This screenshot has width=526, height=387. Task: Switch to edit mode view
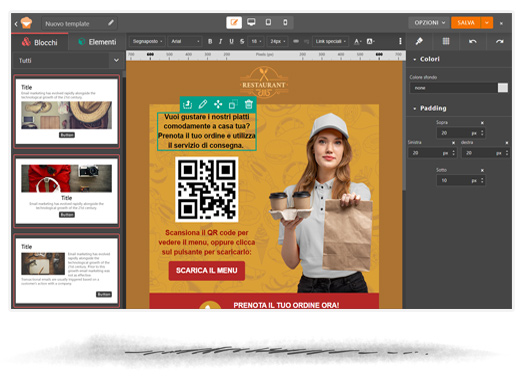(x=234, y=22)
